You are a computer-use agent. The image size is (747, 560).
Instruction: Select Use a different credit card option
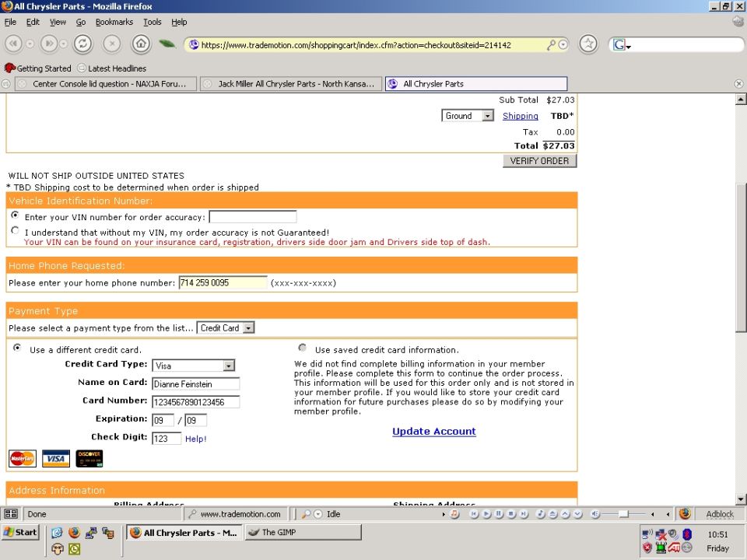click(17, 348)
